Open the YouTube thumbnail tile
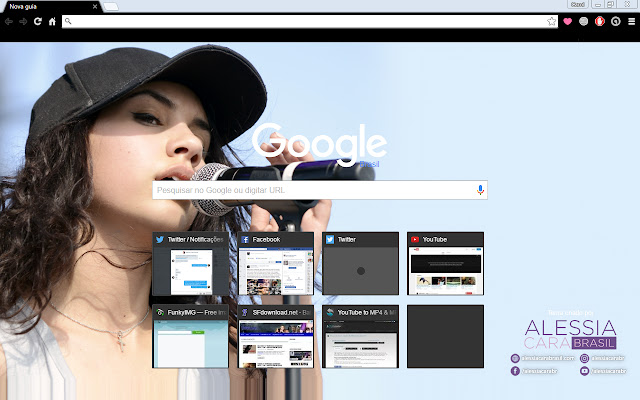The height and width of the screenshot is (400, 640). click(445, 264)
